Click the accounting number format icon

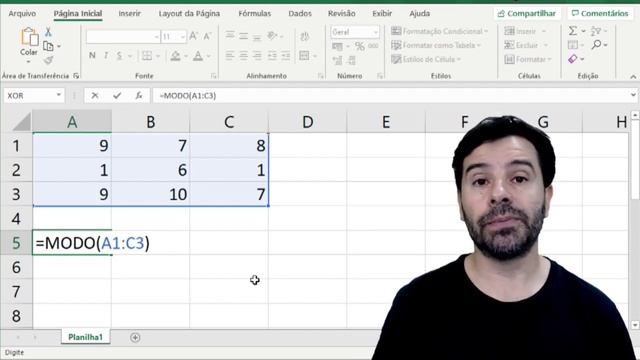click(337, 46)
